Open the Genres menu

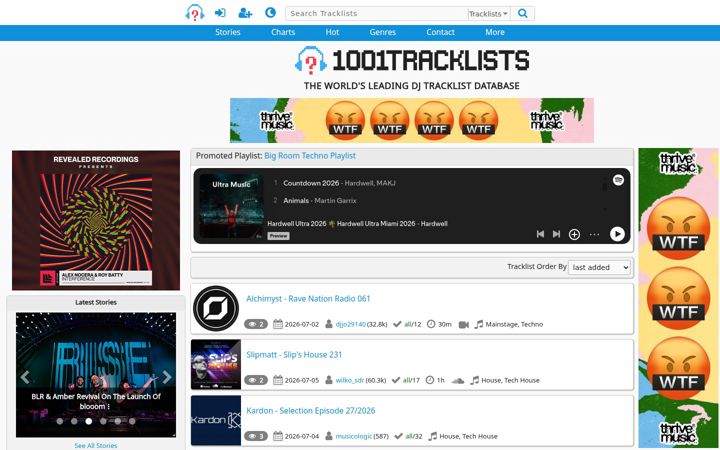382,32
